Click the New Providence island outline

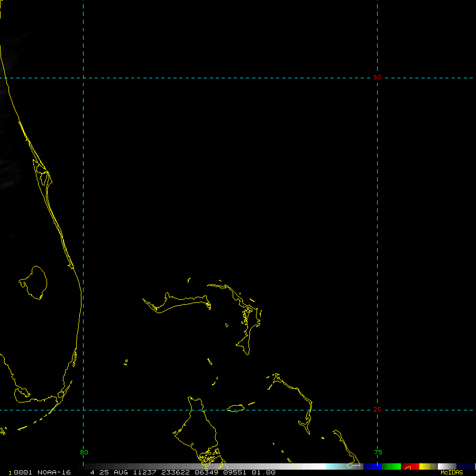coord(235,408)
